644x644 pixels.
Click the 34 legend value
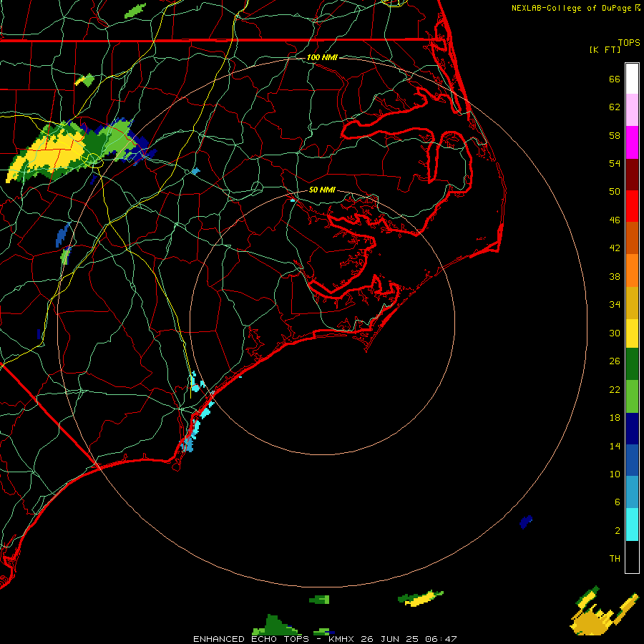[615, 304]
